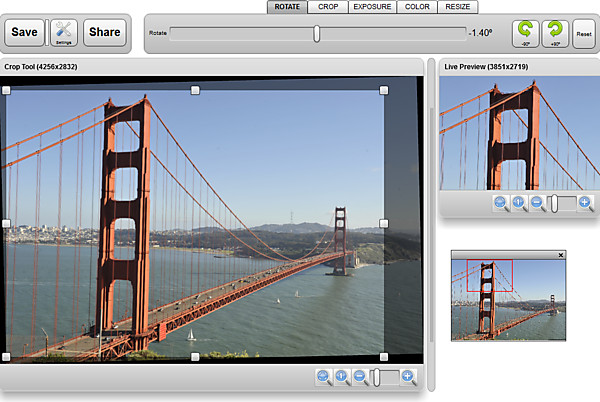Select the COLOR tab
This screenshot has width=600, height=402.
(417, 7)
